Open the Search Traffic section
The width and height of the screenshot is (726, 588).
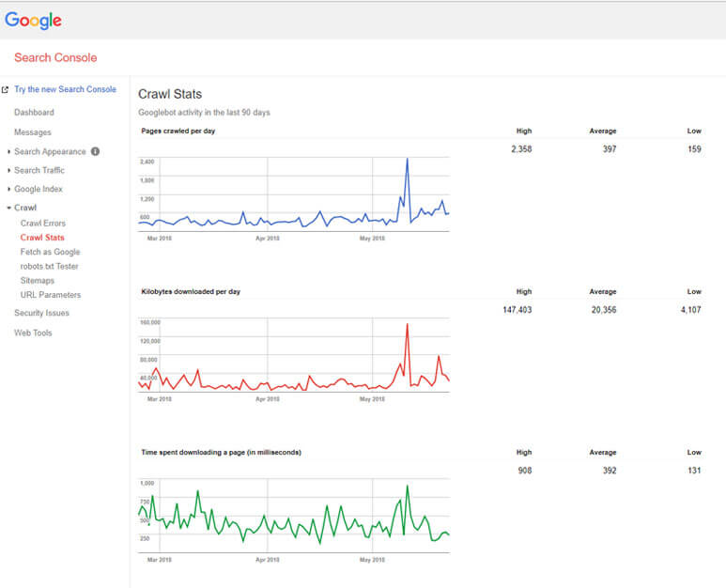coord(39,170)
